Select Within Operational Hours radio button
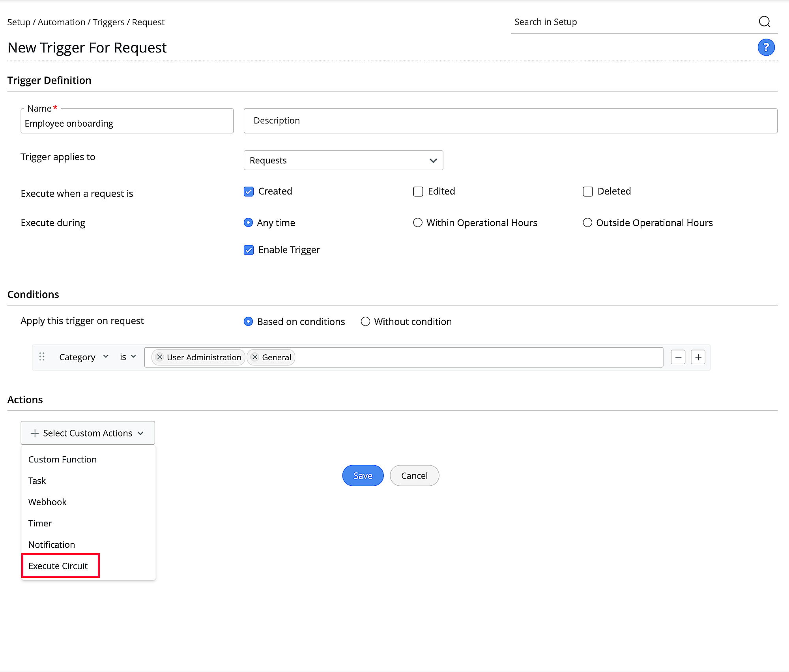Screen dimensions: 789x672 tap(417, 223)
